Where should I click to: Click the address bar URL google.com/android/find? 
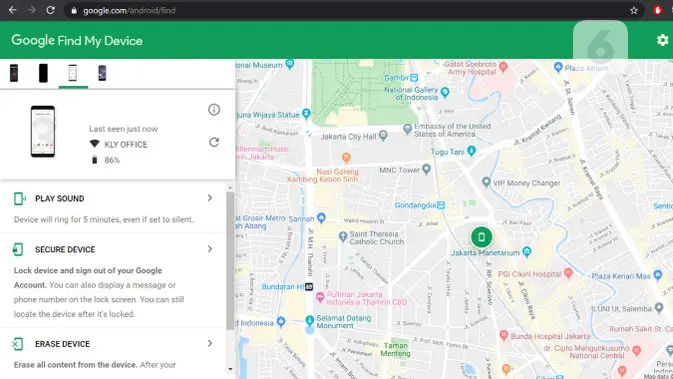coord(129,11)
